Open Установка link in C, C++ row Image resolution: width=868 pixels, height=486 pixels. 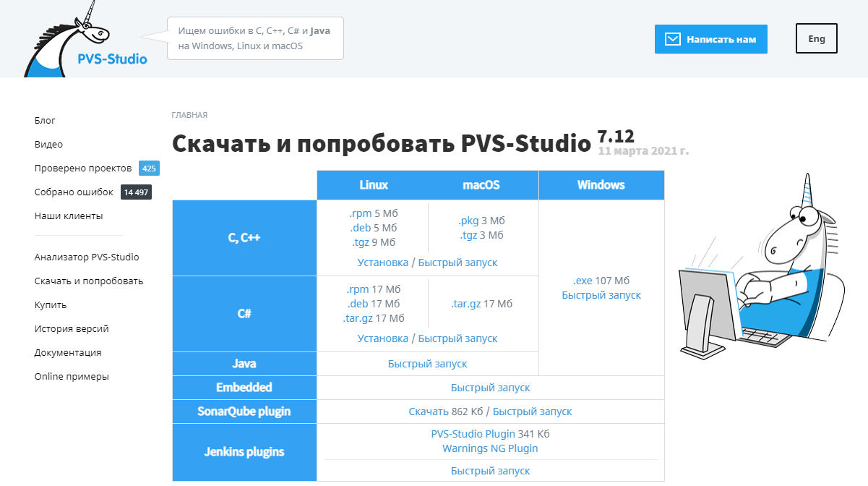[x=383, y=263]
